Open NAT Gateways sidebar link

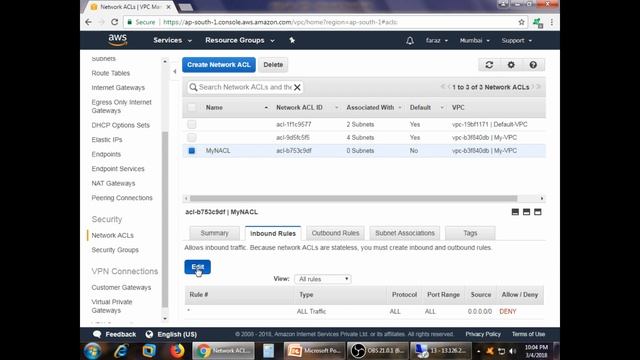point(113,183)
